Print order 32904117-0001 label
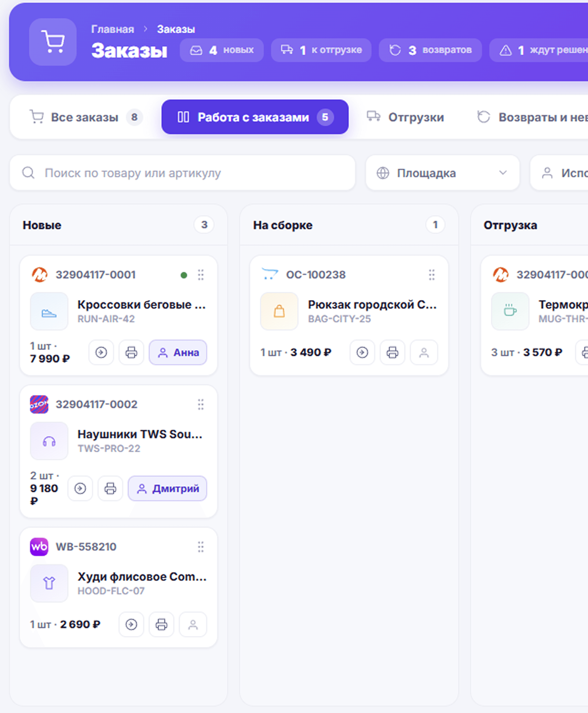The image size is (588, 713). pyautogui.click(x=131, y=353)
